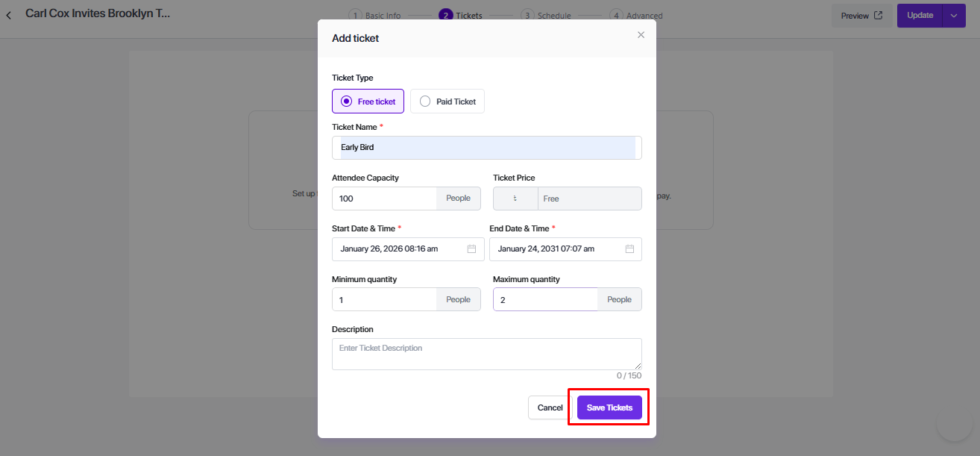This screenshot has width=980, height=456.
Task: Click the step 4 Advanced circle
Action: pyautogui.click(x=616, y=16)
